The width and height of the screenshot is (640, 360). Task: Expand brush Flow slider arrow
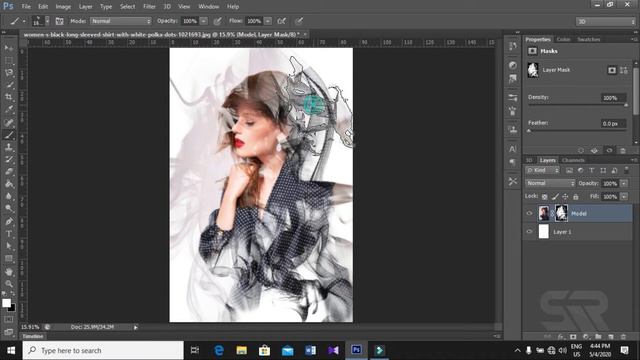coord(268,21)
